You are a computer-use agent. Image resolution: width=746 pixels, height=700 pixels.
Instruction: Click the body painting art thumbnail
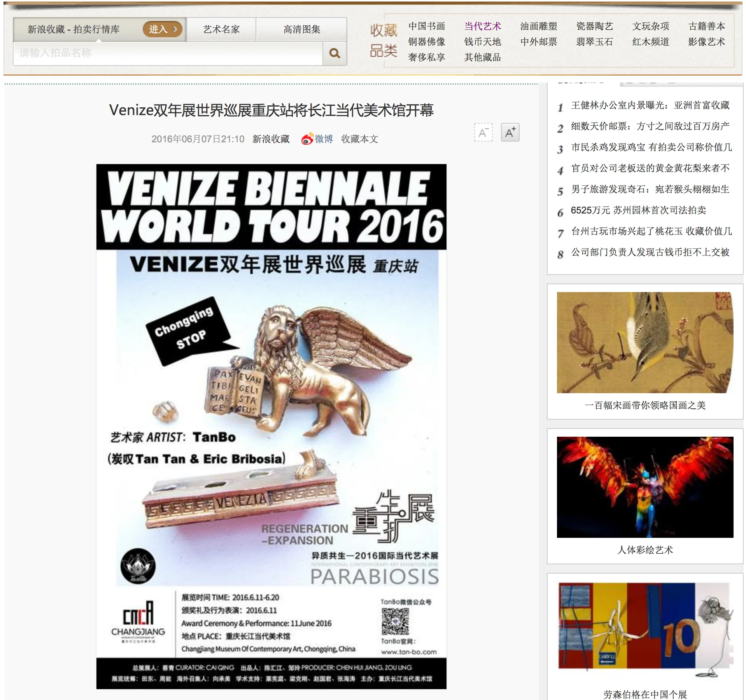point(645,487)
